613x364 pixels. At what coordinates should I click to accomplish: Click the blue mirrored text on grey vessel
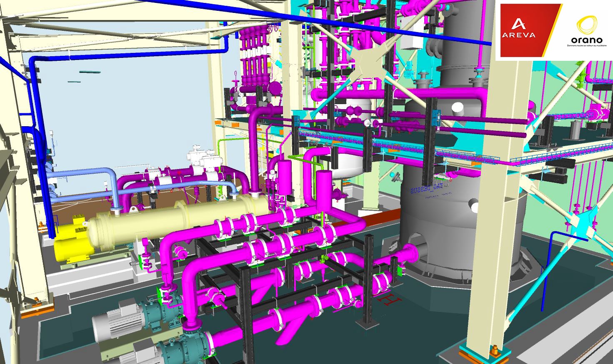pos(425,191)
